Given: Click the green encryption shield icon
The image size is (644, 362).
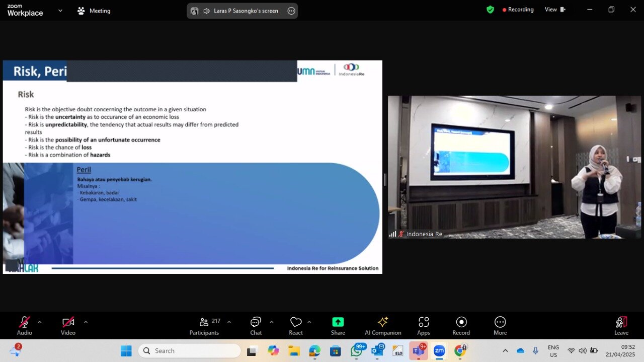Looking at the screenshot, I should (490, 10).
